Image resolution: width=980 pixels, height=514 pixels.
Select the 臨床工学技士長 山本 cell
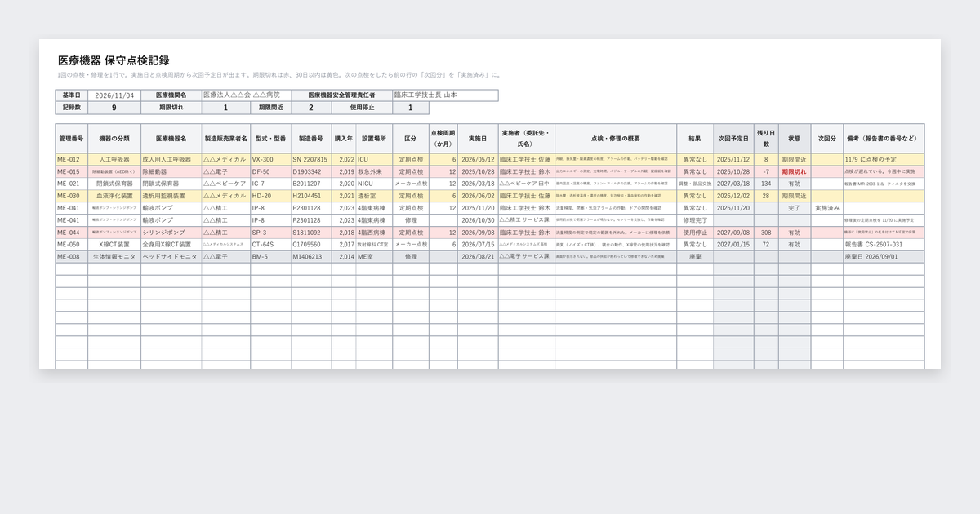445,95
